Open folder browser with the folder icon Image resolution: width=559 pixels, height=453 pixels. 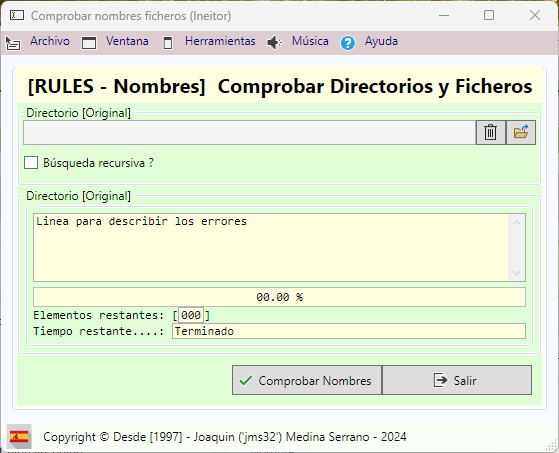[x=521, y=132]
